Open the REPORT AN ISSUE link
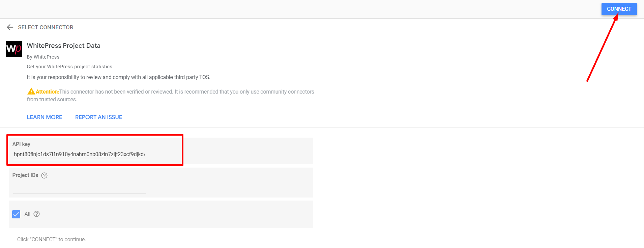644x248 pixels. tap(98, 117)
